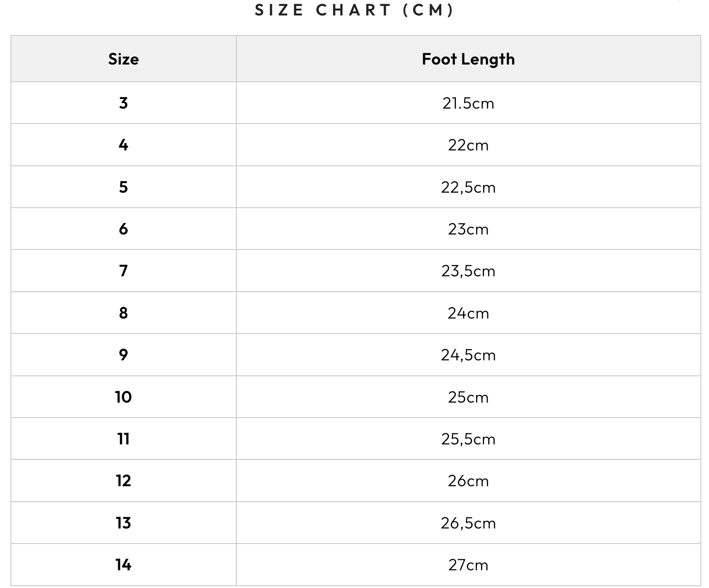Select the size 4 row label
The width and height of the screenshot is (709, 588).
click(x=123, y=145)
